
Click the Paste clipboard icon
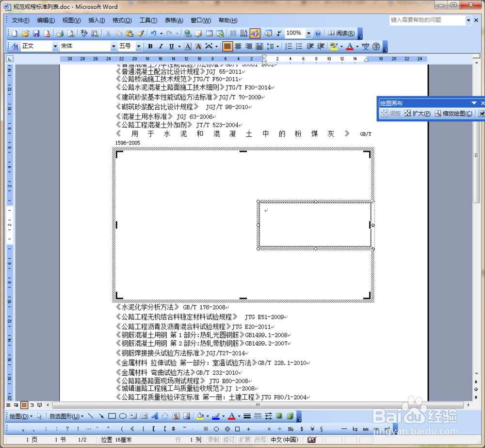click(130, 33)
